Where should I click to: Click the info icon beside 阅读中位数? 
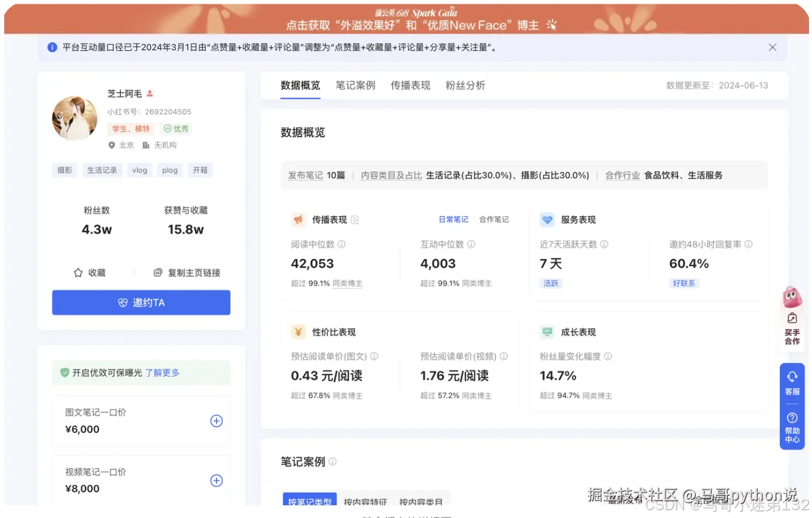point(339,244)
